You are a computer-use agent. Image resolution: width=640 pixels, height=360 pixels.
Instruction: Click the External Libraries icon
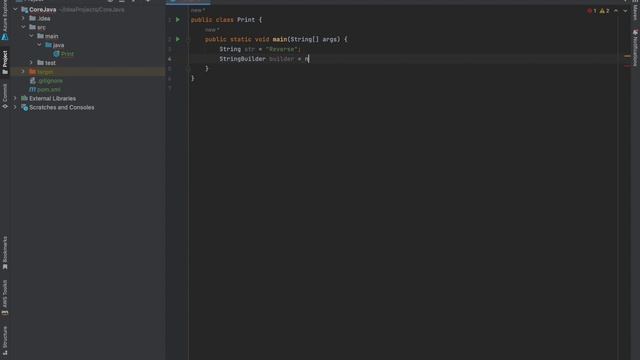(x=24, y=98)
